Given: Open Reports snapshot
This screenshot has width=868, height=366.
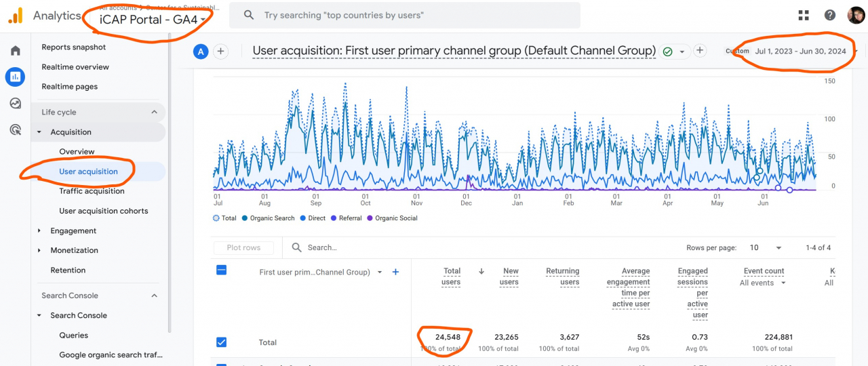Looking at the screenshot, I should click(74, 47).
